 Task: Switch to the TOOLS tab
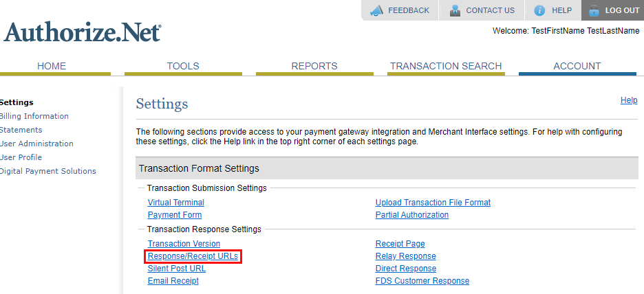(x=183, y=66)
